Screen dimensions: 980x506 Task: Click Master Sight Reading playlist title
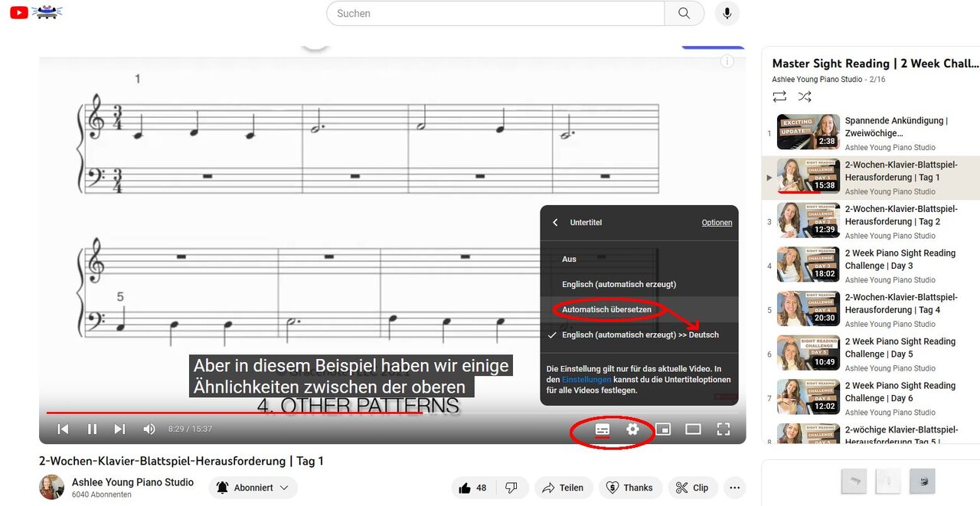point(875,64)
